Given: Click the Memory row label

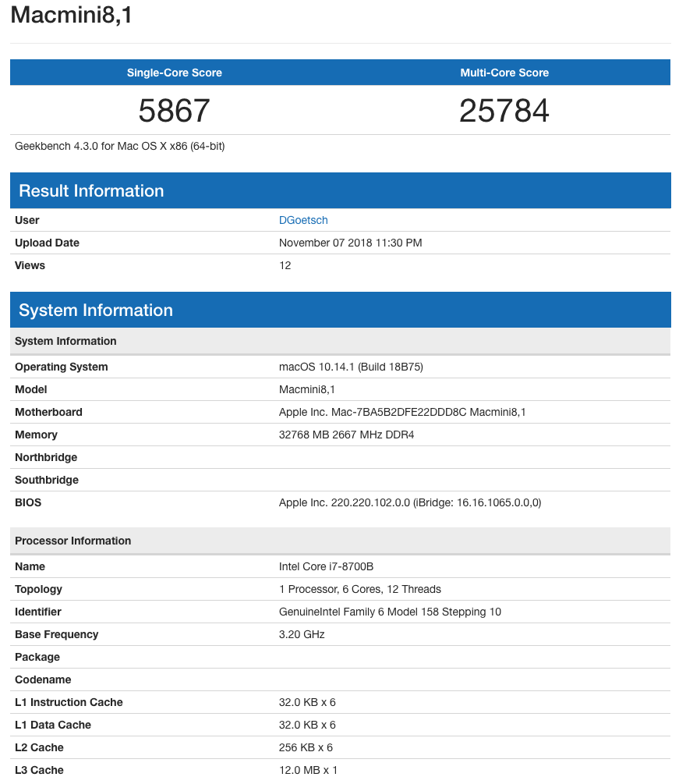Looking at the screenshot, I should (x=36, y=435).
